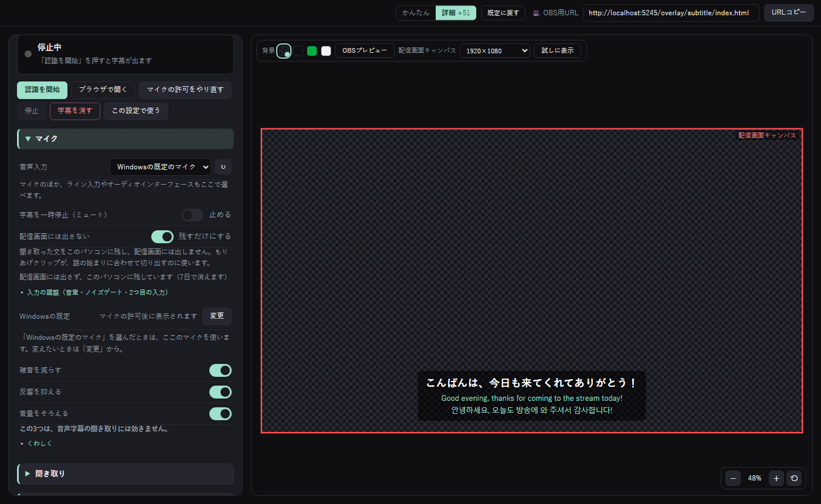
Task: Click the '配信画面キャンバス' label on the canvas corner
Action: tap(767, 135)
